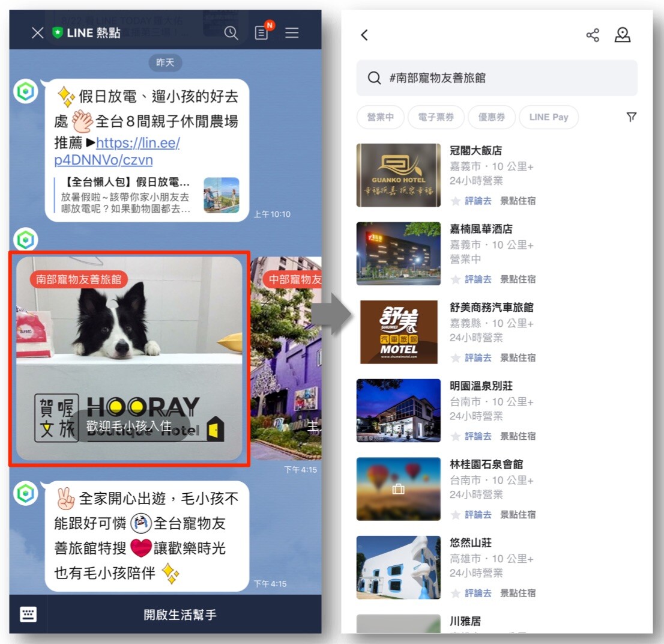Close the LINE 熱點 chat with X icon

[38, 32]
